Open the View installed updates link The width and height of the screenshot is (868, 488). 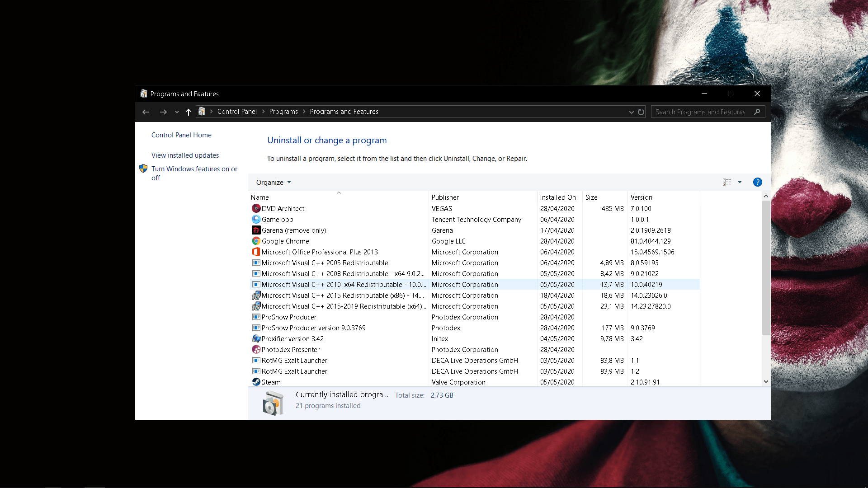pyautogui.click(x=185, y=155)
